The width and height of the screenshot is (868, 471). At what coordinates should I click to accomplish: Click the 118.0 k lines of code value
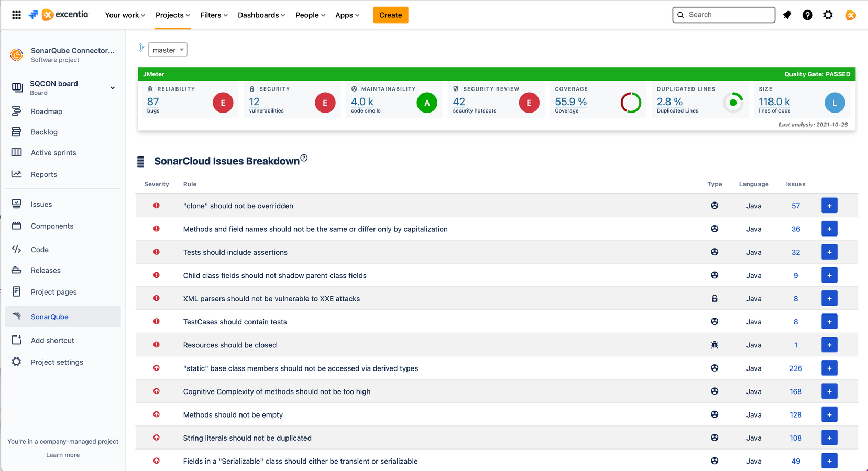tap(774, 102)
